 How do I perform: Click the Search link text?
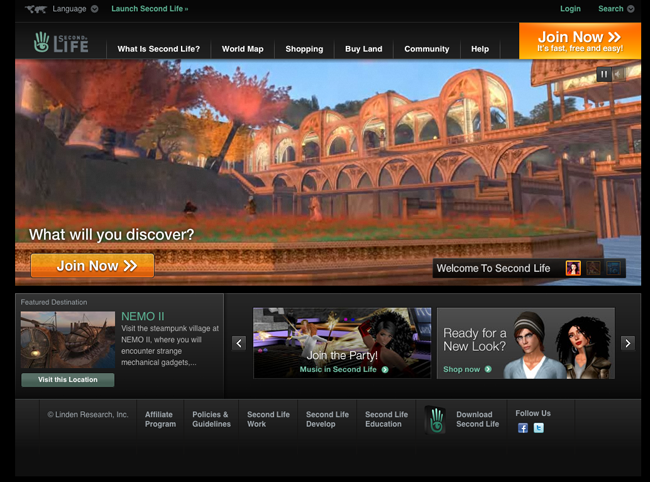coord(611,9)
